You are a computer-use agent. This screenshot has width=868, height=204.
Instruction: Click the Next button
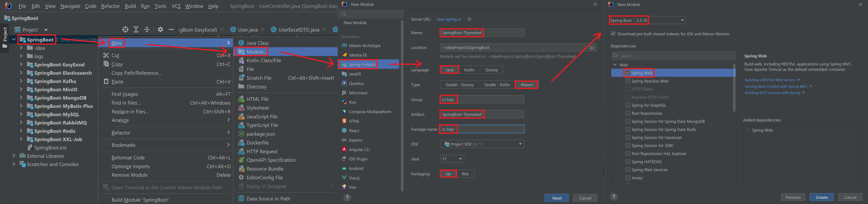point(556,198)
